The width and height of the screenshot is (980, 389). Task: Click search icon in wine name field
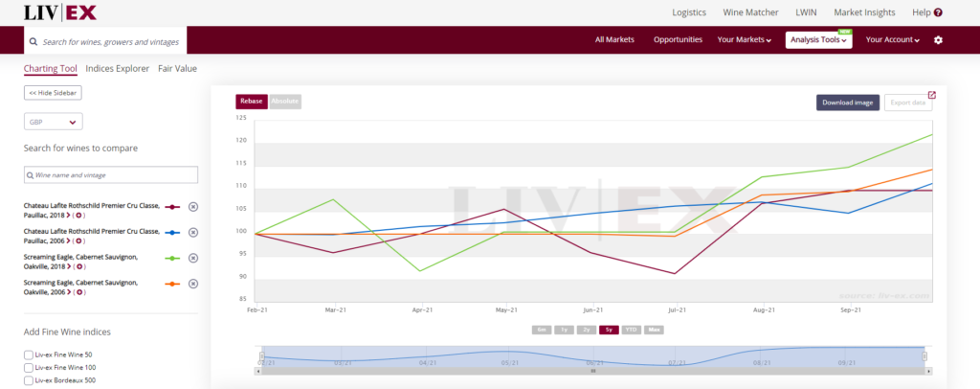30,175
